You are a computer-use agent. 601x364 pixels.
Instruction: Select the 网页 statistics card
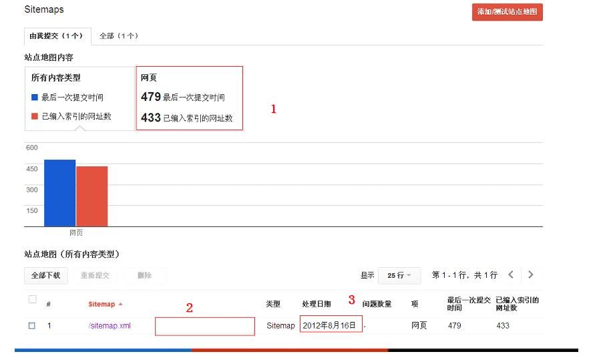click(189, 98)
